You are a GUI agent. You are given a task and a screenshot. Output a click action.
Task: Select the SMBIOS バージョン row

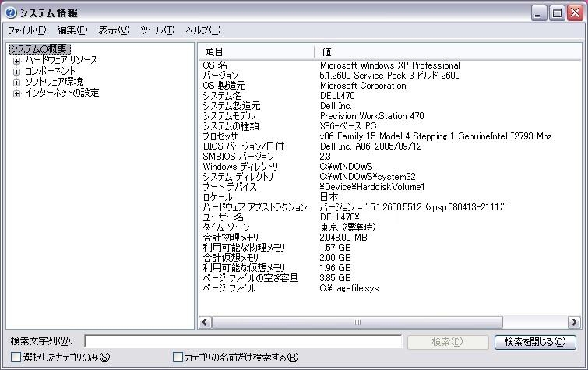(x=390, y=157)
